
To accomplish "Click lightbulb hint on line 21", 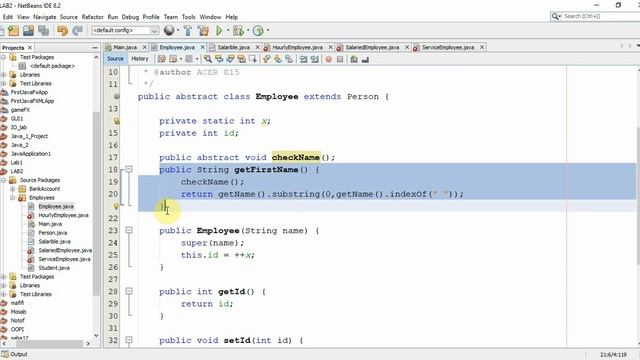I will [116, 207].
